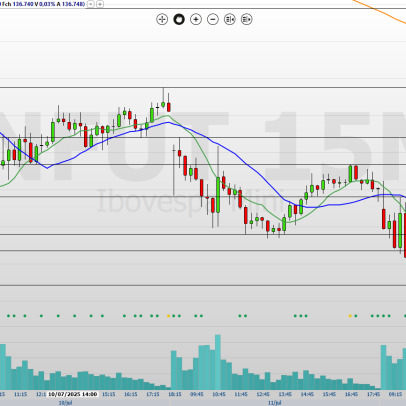Viewport: 406px width, 406px height.
Task: Click the compress candles left icon
Action: [230, 19]
